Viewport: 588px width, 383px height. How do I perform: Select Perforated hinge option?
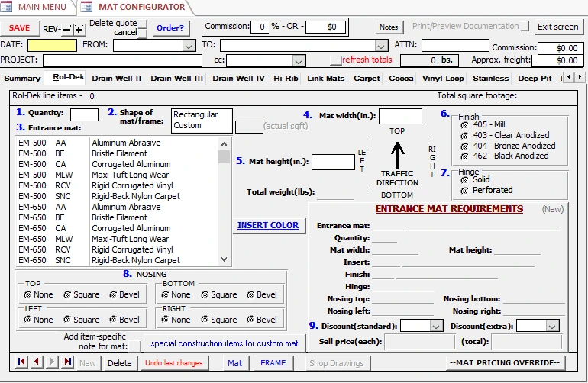pos(464,191)
